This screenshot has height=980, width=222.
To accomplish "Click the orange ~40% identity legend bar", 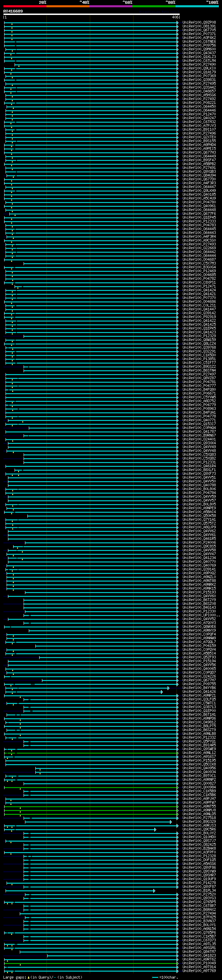I will (x=68, y=6).
